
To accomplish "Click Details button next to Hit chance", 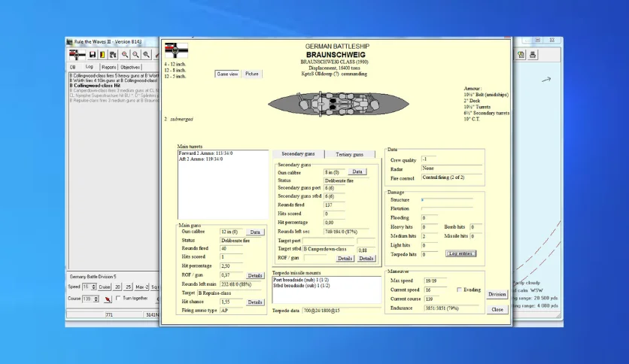I will click(x=255, y=302).
